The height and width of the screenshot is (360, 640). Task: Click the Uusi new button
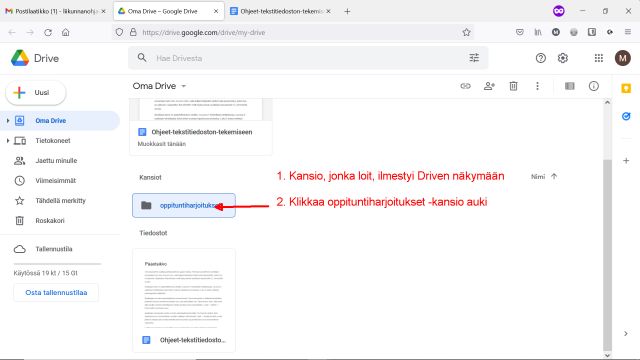click(x=36, y=93)
